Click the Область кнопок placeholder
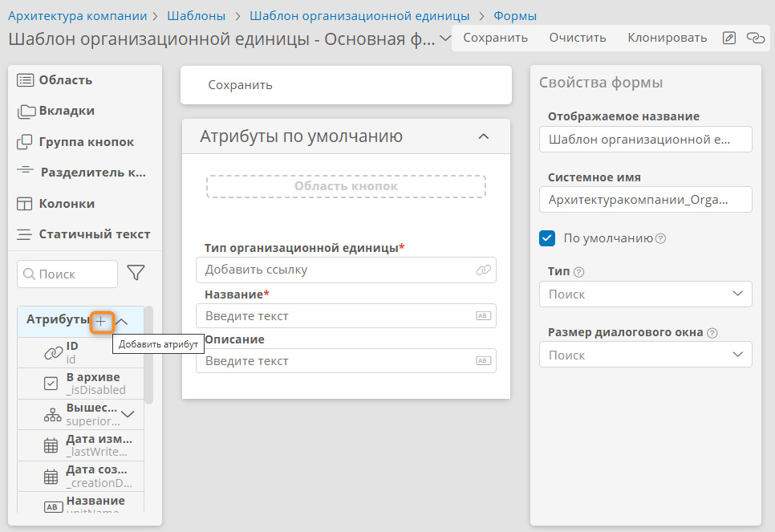 346,186
